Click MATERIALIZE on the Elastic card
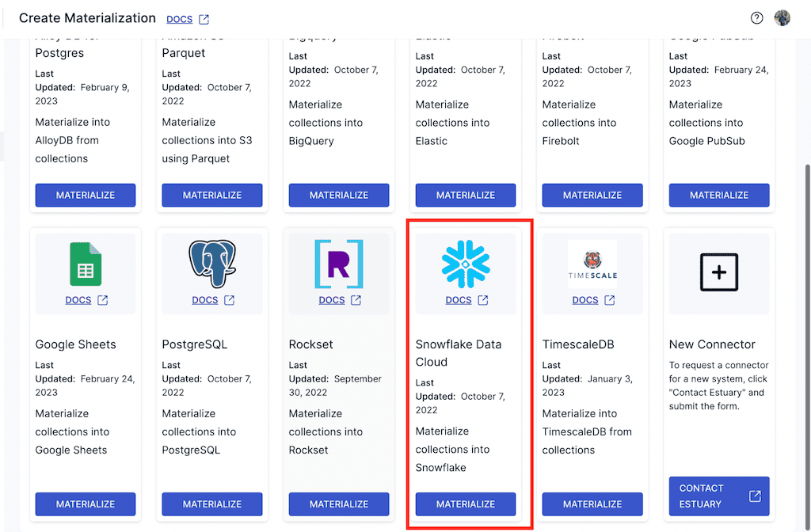Image resolution: width=811 pixels, height=532 pixels. 465,195
